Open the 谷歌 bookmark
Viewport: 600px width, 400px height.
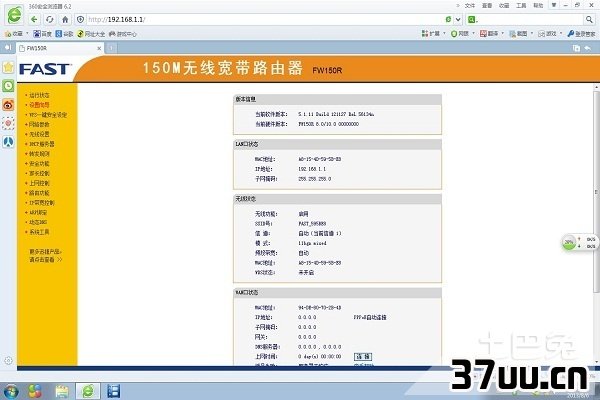tap(64, 34)
